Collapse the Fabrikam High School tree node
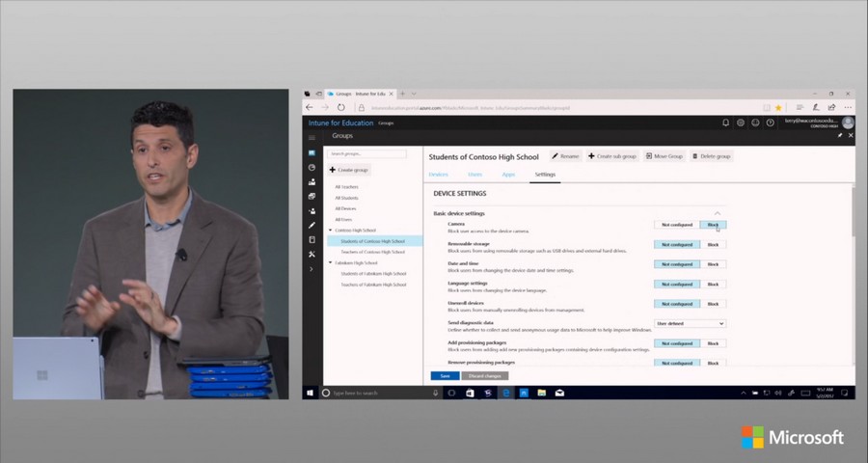Viewport: 868px width, 463px height. pos(331,262)
